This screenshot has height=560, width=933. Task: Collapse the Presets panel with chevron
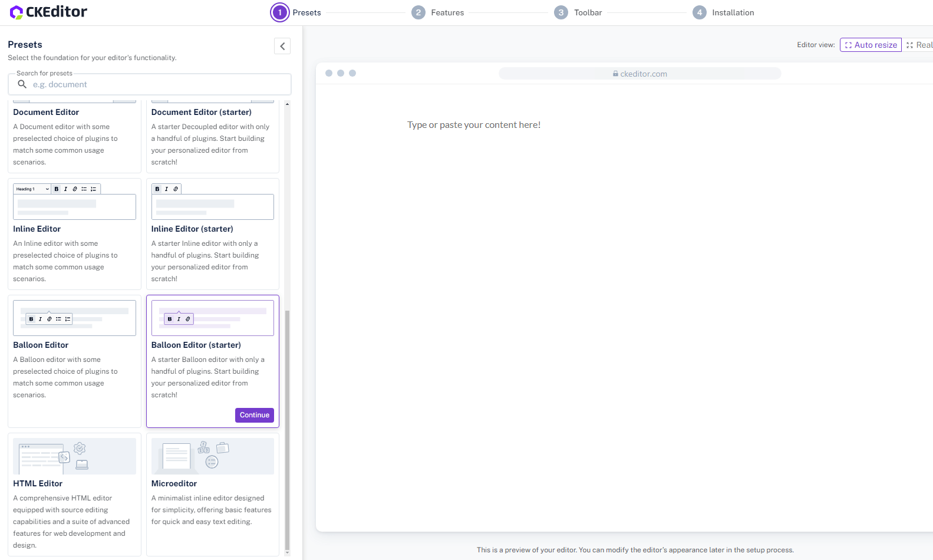click(282, 46)
